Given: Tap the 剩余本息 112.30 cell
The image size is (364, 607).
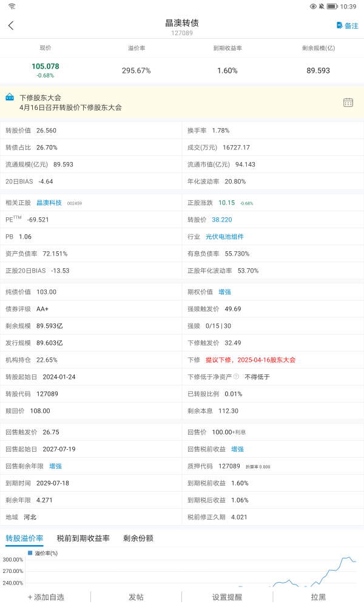Looking at the screenshot, I should [x=273, y=411].
